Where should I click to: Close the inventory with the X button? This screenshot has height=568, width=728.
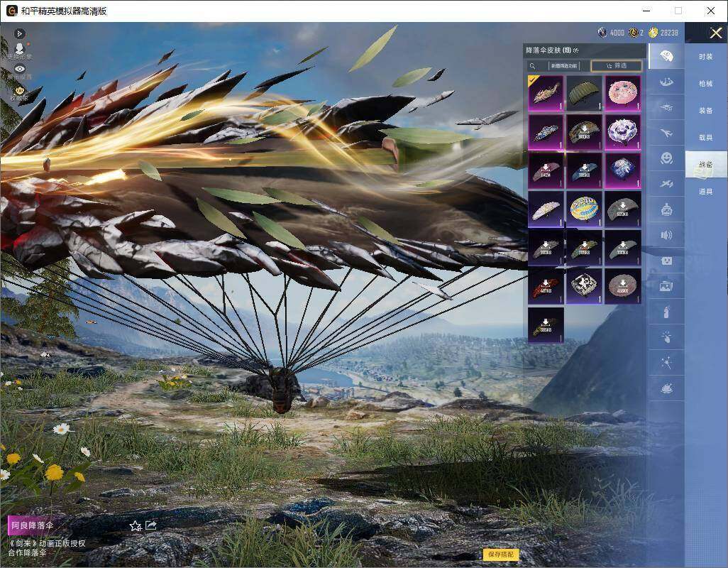715,33
